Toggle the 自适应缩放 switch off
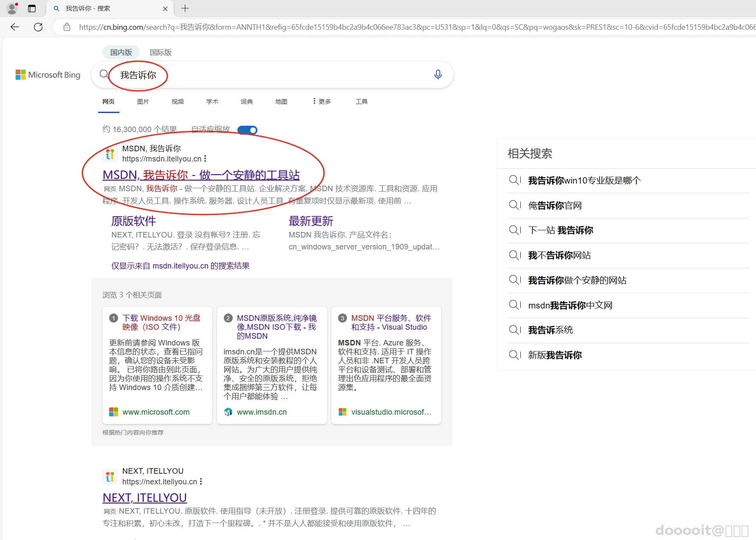The image size is (756, 540). click(x=247, y=130)
